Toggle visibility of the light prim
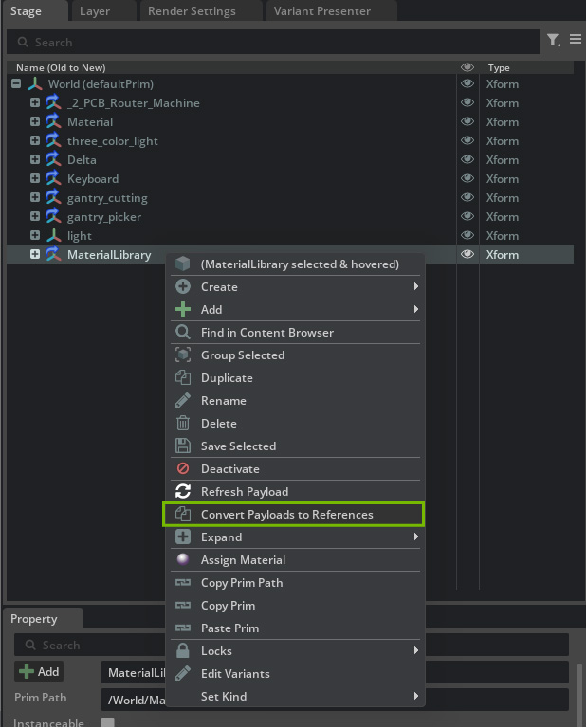587x728 pixels. [x=467, y=236]
